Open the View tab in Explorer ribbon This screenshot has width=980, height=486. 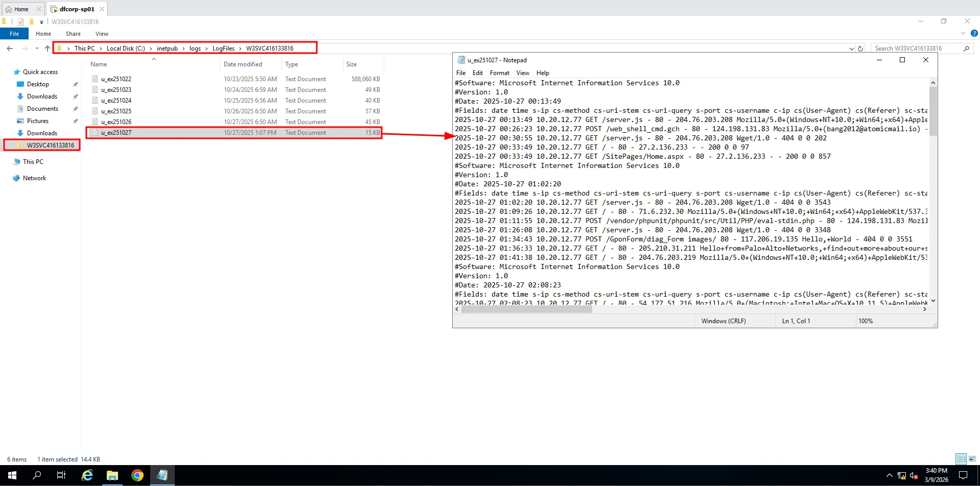point(102,34)
